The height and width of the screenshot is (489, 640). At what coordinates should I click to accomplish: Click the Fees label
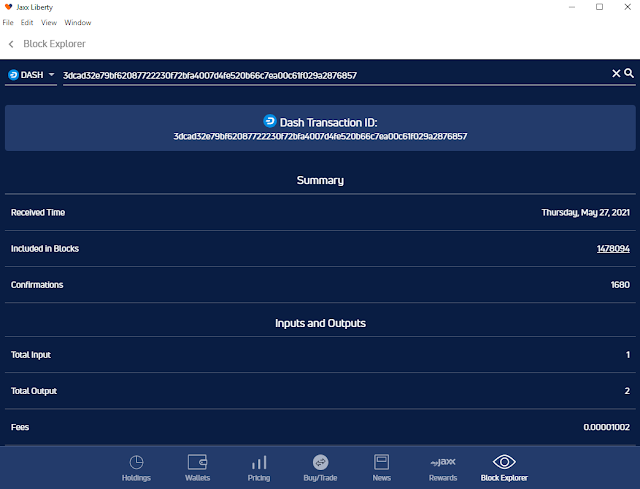[20, 427]
